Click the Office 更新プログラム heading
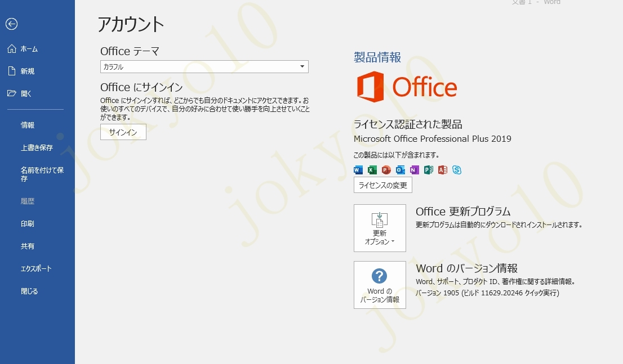 [x=463, y=211]
